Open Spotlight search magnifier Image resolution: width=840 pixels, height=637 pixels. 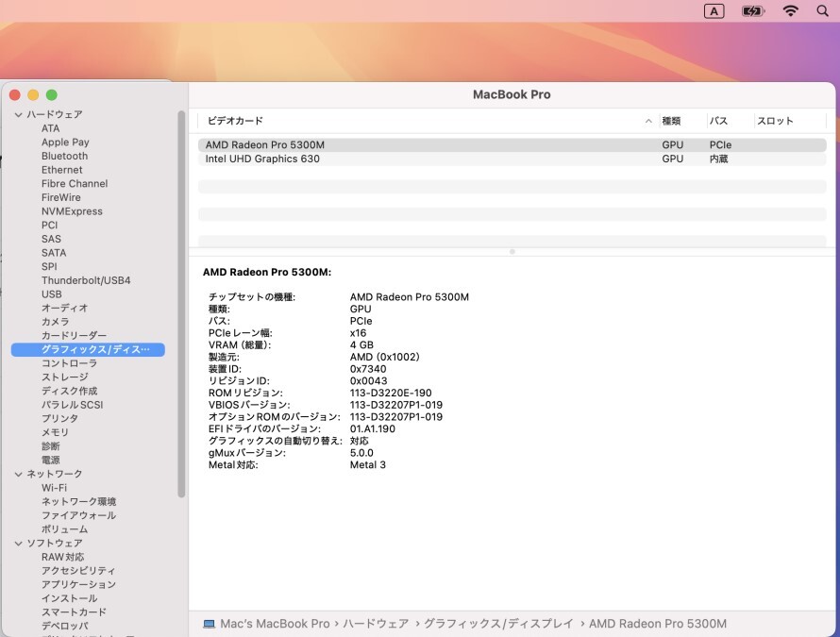tap(822, 10)
